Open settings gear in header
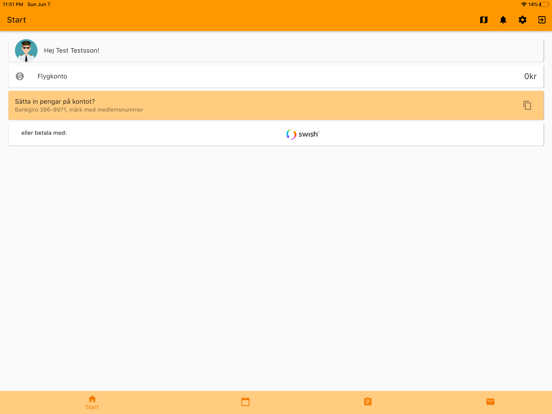This screenshot has width=552, height=414. [x=522, y=20]
